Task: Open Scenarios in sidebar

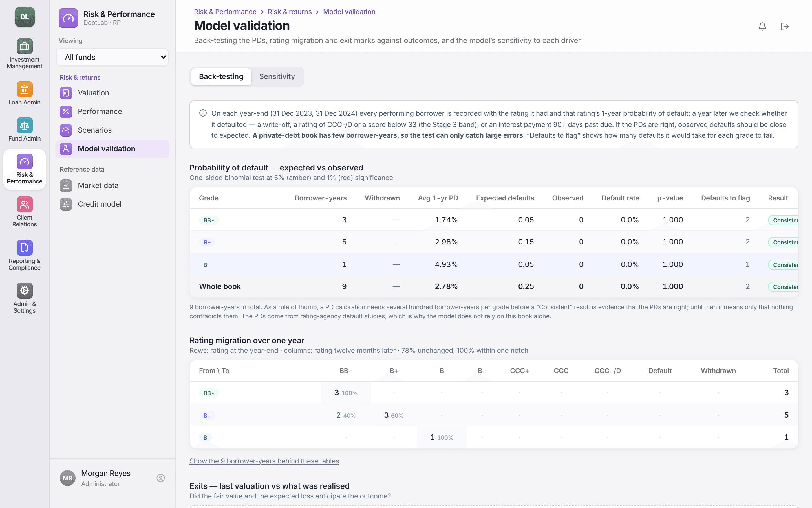Action: pos(112,130)
